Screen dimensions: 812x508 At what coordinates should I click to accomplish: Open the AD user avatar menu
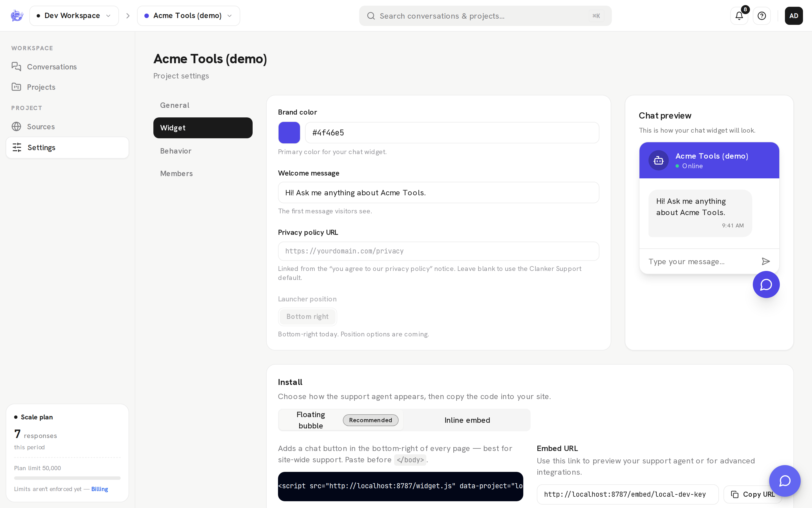(794, 16)
